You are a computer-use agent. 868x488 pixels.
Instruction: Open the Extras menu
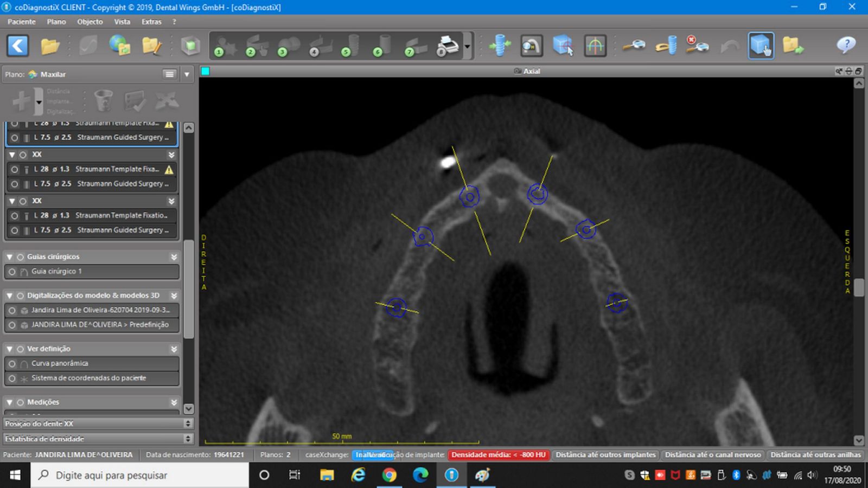(151, 22)
